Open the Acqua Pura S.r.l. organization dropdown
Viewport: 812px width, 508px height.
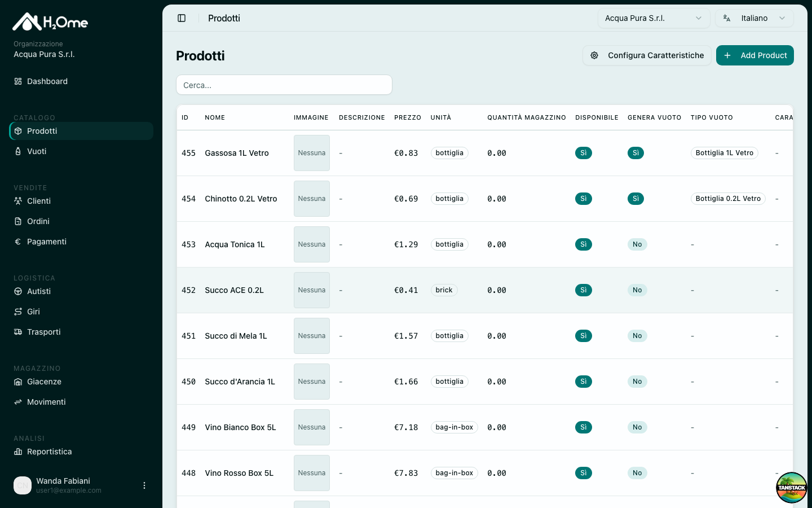(654, 18)
